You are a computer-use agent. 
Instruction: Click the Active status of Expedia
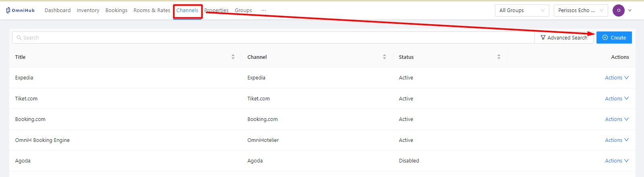point(406,78)
